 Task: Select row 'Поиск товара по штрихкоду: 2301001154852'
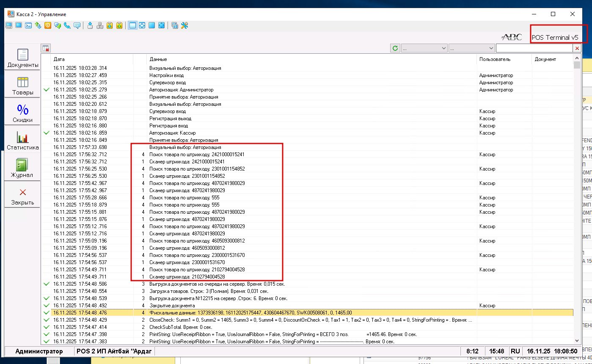[308, 169]
